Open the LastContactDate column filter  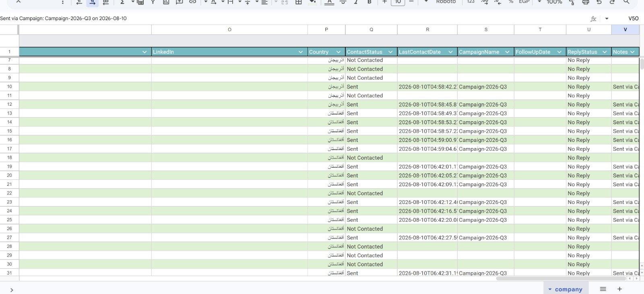point(450,52)
